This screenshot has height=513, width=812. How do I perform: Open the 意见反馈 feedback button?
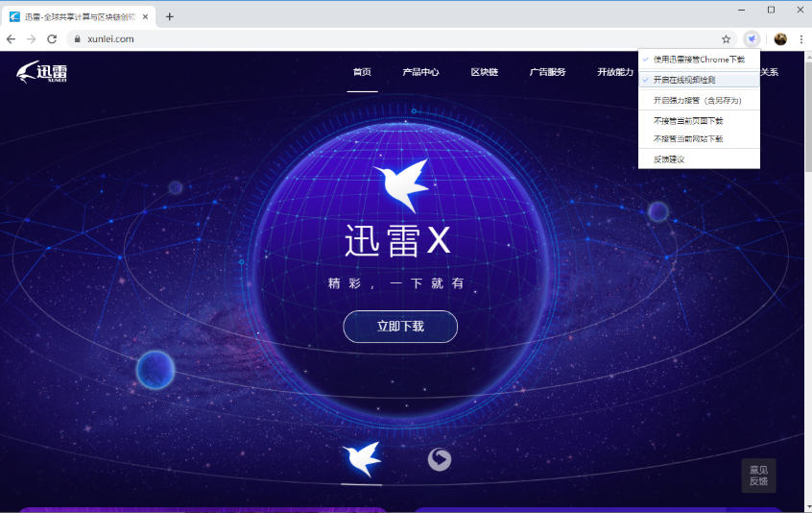(x=758, y=476)
